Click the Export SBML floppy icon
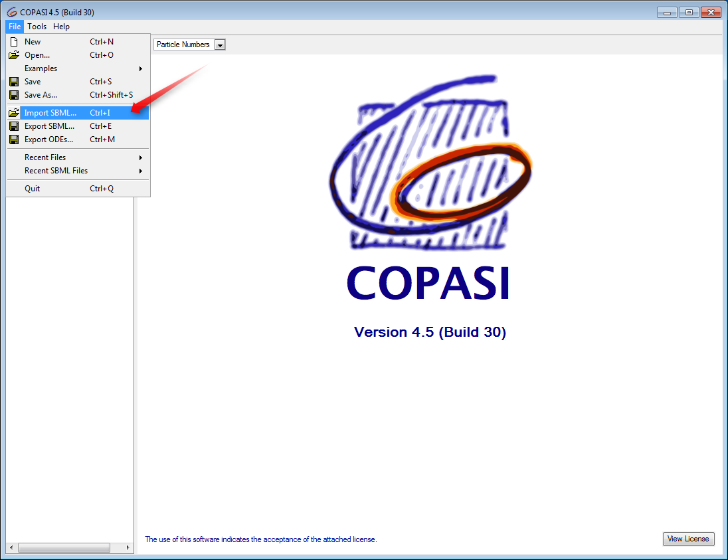This screenshot has width=728, height=560. pyautogui.click(x=14, y=126)
